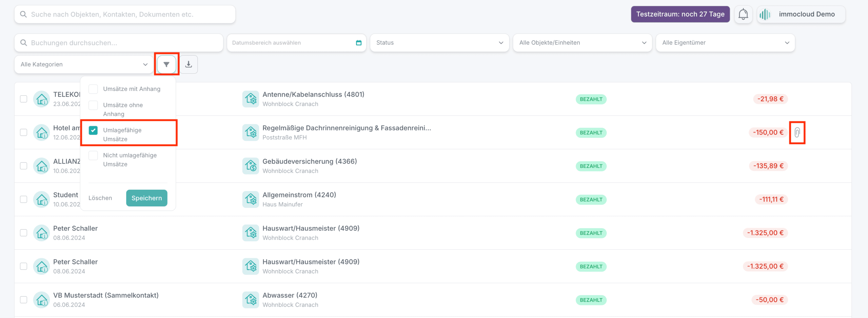Image resolution: width=868 pixels, height=318 pixels.
Task: Open Abwasser (4270) booking
Action: 290,295
